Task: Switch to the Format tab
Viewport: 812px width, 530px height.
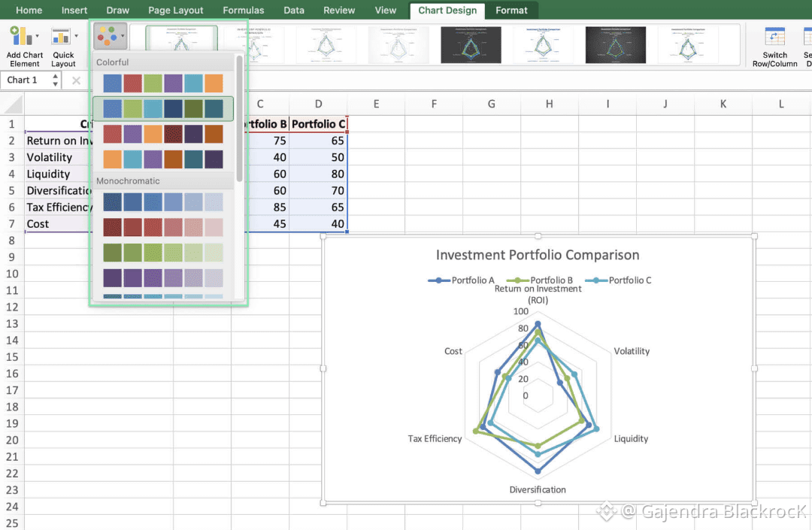Action: (511, 11)
